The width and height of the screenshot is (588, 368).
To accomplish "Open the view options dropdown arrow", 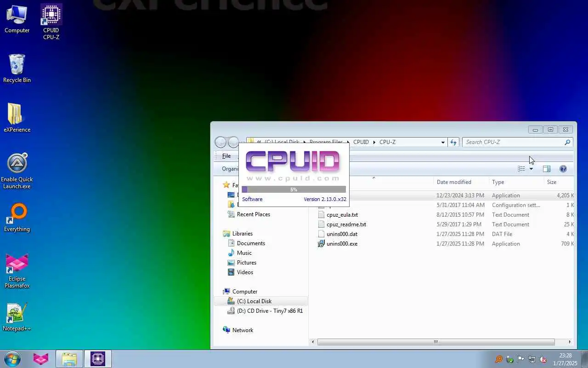I will coord(531,169).
